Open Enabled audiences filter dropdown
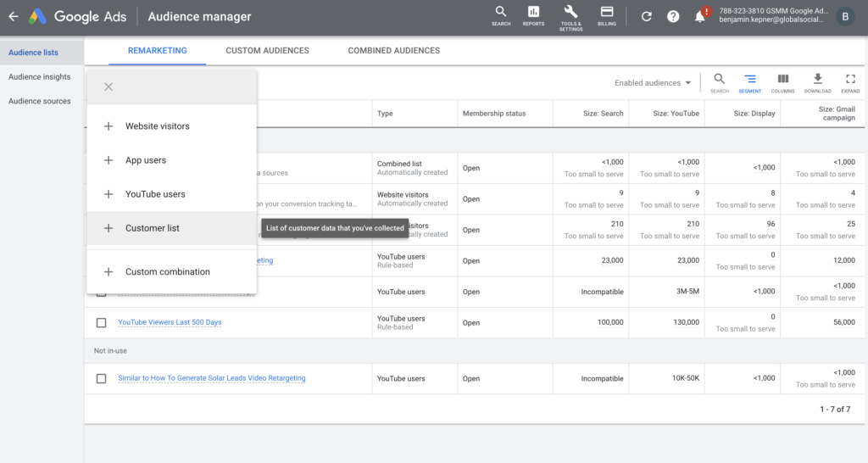The image size is (868, 463). coord(653,83)
